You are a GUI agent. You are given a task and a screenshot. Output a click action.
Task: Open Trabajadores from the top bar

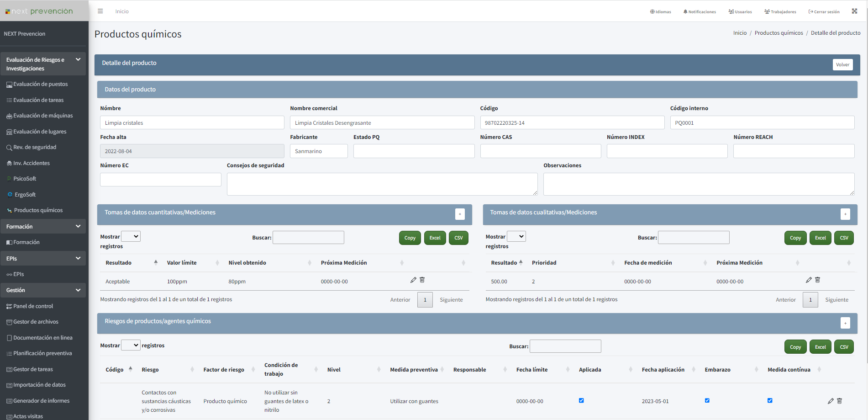tap(780, 12)
